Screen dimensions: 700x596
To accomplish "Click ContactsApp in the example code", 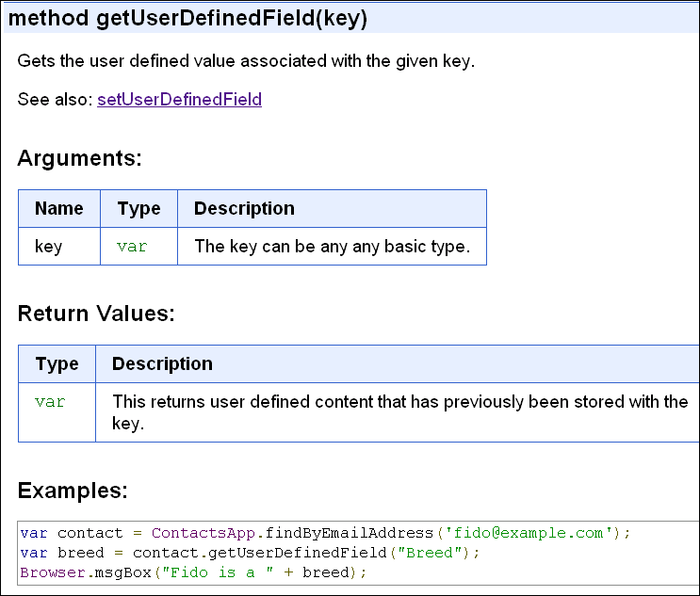I will 203,533.
